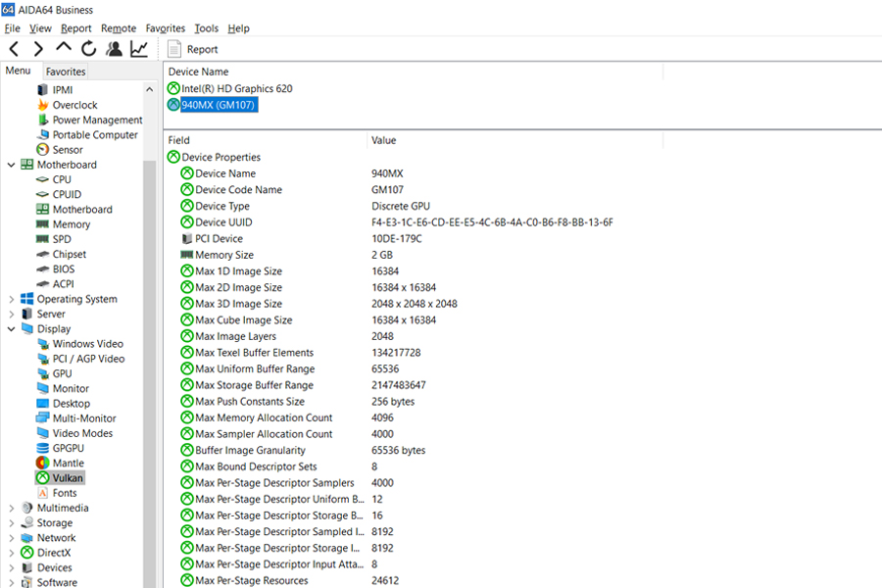Open the View menu
This screenshot has width=882, height=588.
tap(40, 28)
